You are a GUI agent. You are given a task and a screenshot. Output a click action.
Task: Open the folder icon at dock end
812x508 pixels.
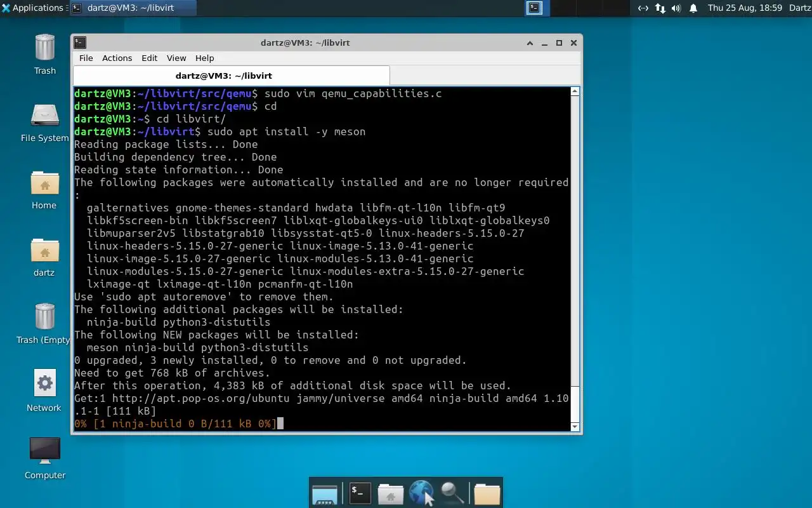(487, 493)
